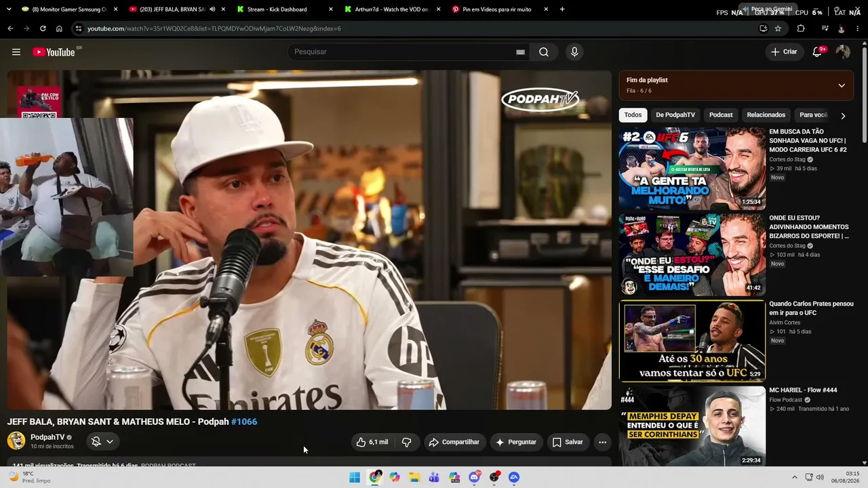Screen dimensions: 868x488
Task: Expand the Fim da playlist panel
Action: coord(842,85)
